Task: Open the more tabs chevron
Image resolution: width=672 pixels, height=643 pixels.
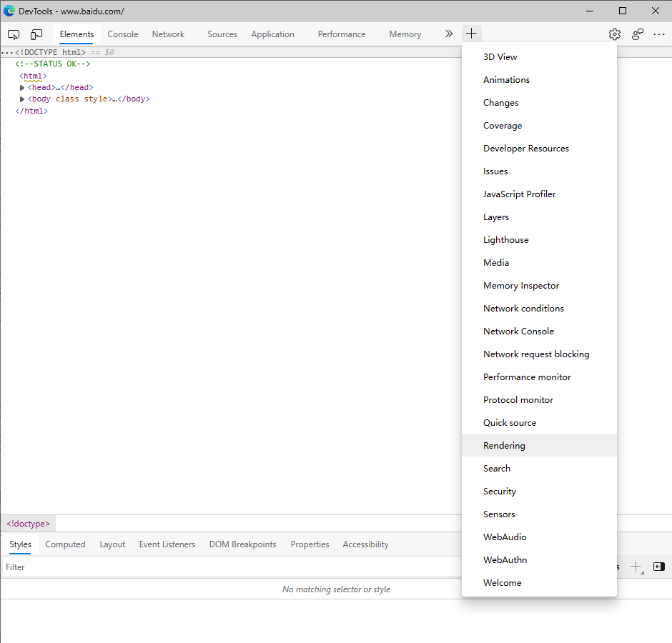Action: 448,34
